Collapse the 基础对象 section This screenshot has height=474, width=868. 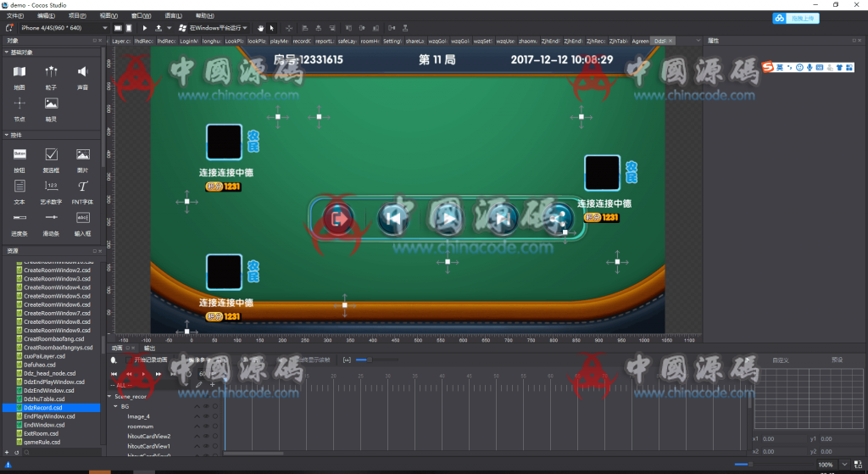7,52
